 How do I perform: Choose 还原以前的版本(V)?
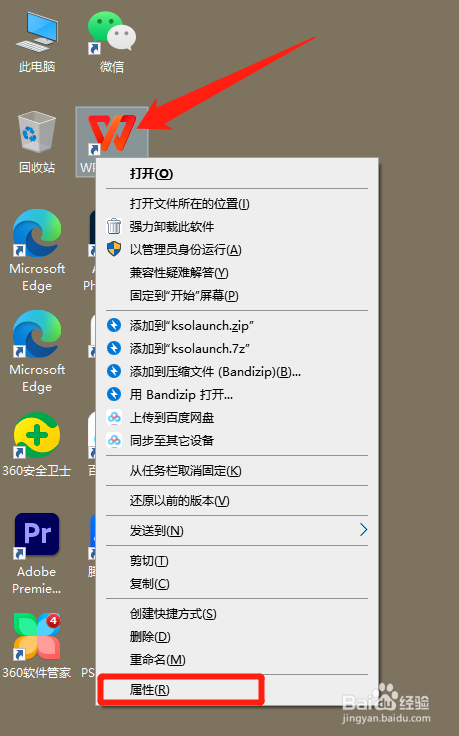click(237, 500)
